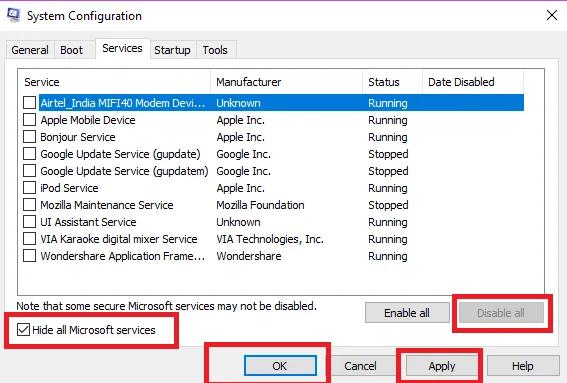Sort by the Status column header
Viewport: 567px width, 383px height.
[392, 82]
